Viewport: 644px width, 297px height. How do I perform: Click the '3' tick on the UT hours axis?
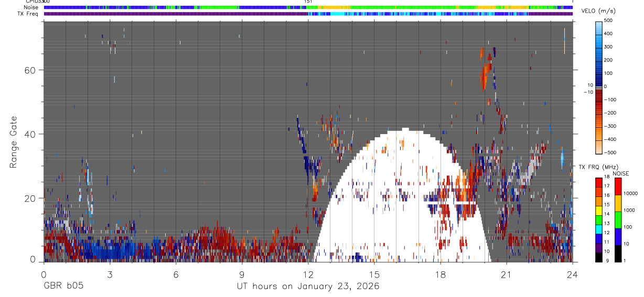point(110,275)
